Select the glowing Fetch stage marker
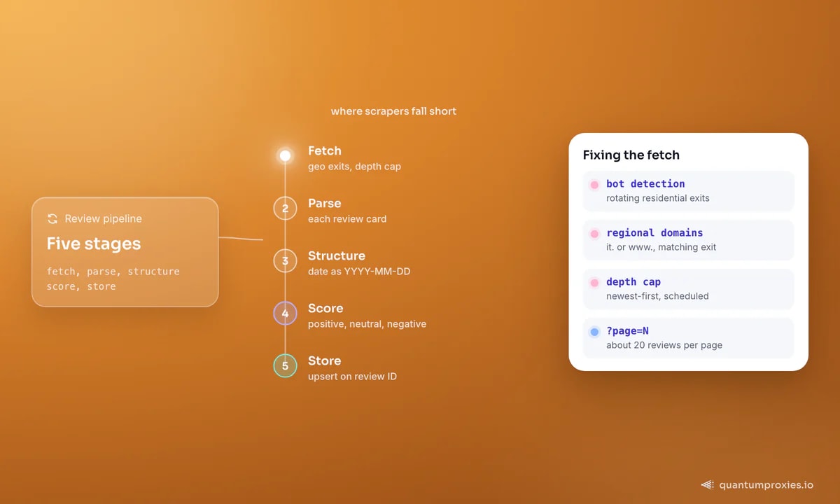The height and width of the screenshot is (504, 840). tap(285, 155)
